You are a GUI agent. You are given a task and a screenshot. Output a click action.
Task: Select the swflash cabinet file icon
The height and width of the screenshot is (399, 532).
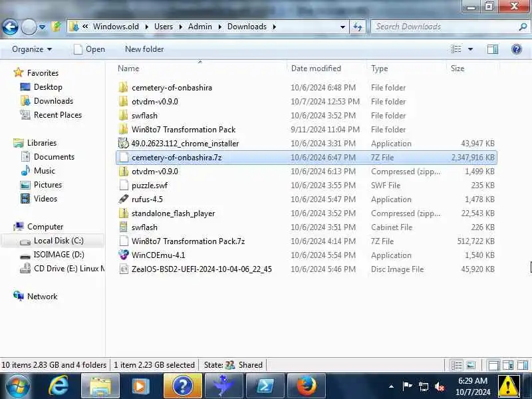click(x=124, y=227)
